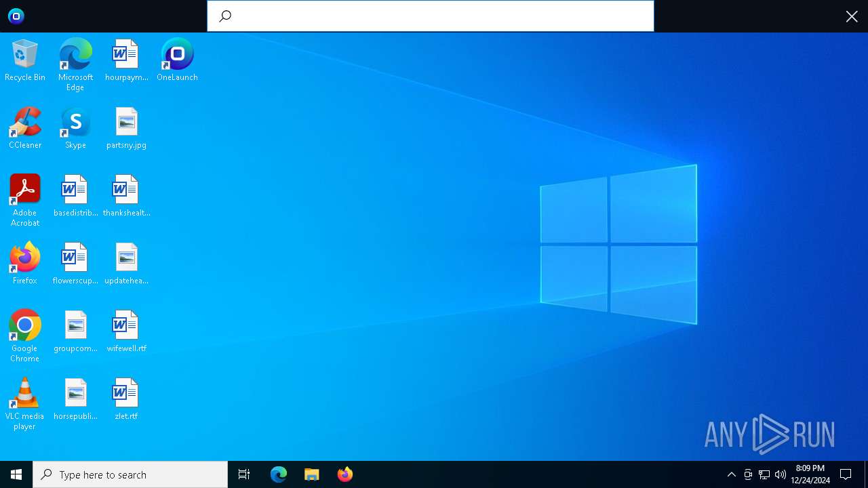Open the Firefox desktop shortcut
Image resolution: width=868 pixels, height=488 pixels.
click(x=25, y=263)
